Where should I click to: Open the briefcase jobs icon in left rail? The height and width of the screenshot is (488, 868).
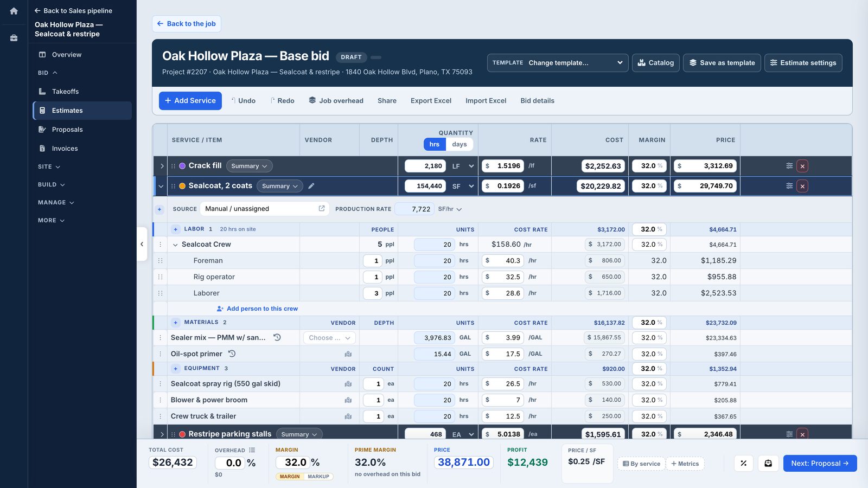[x=14, y=38]
